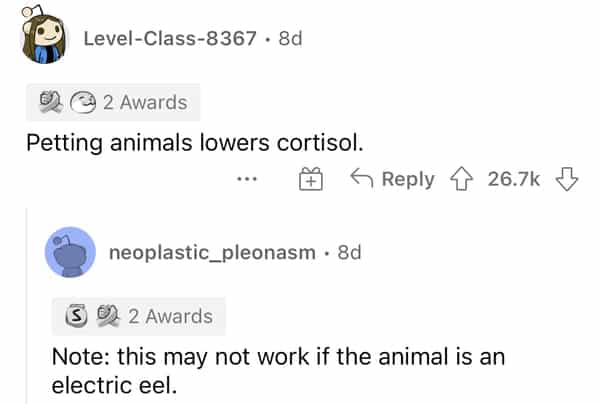
Task: Open the three-dot more options menu
Action: point(247,178)
